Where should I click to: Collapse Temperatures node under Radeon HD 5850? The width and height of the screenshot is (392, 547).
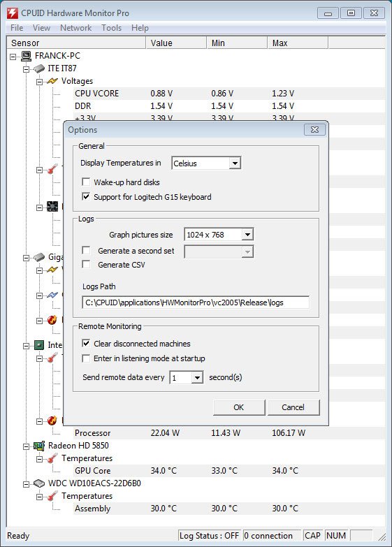[x=39, y=459]
